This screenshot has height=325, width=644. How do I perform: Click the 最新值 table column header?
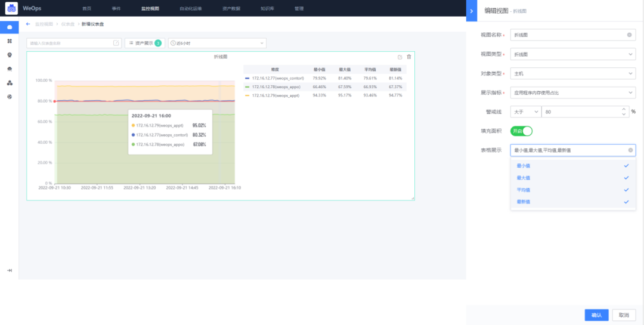pyautogui.click(x=395, y=69)
